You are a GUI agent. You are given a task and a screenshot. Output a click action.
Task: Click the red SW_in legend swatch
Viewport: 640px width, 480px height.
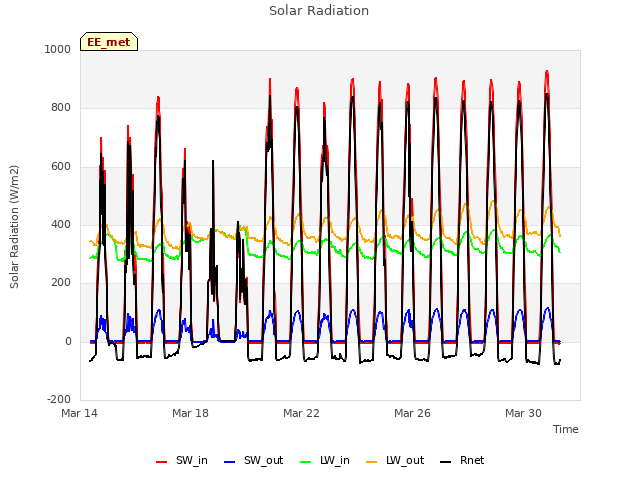pos(162,462)
